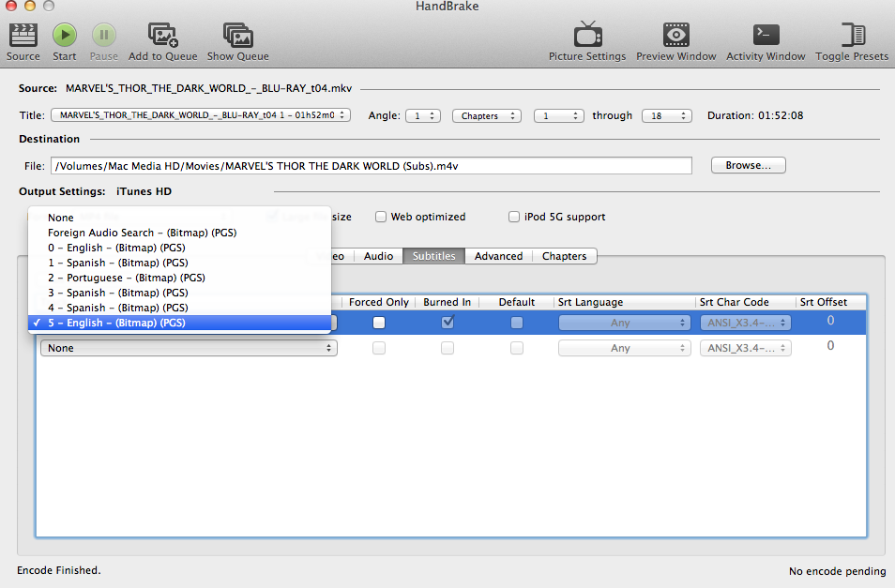The width and height of the screenshot is (895, 588).
Task: Tick Burned In in the None track row
Action: pos(447,348)
